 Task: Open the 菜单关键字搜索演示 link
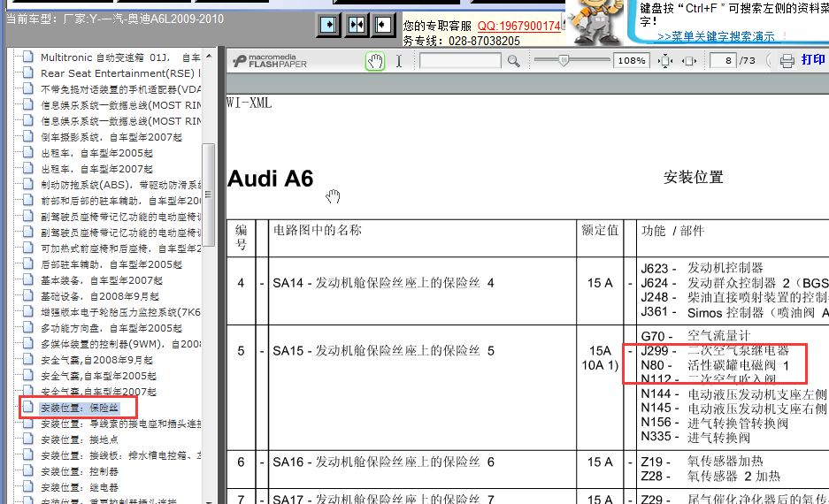click(x=716, y=36)
